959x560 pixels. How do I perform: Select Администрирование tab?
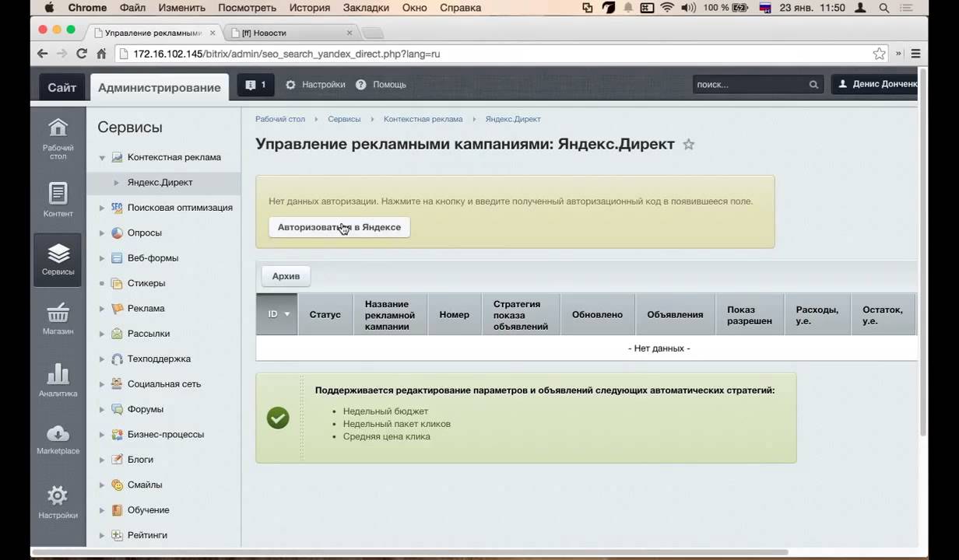point(160,87)
